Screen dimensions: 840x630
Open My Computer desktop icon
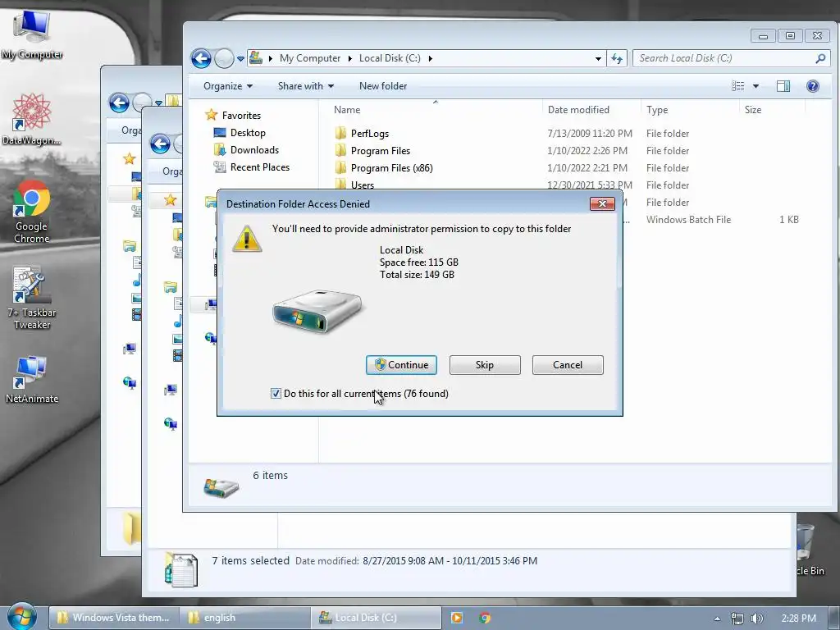(32, 34)
